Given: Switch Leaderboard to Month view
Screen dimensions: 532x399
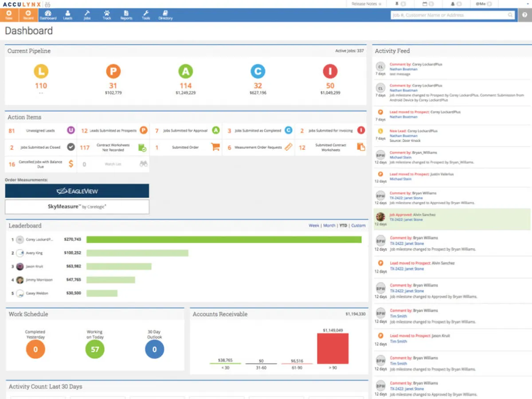Looking at the screenshot, I should (329, 226).
